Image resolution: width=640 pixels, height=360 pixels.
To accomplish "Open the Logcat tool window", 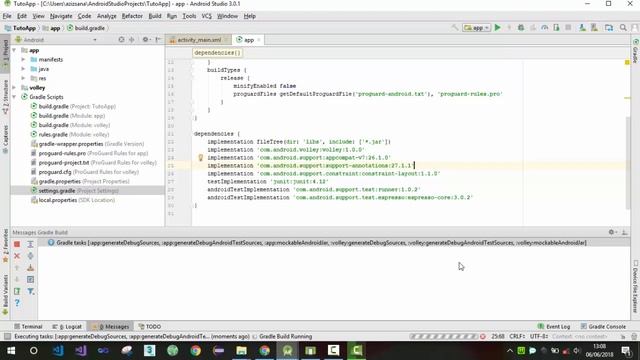I will [x=67, y=327].
